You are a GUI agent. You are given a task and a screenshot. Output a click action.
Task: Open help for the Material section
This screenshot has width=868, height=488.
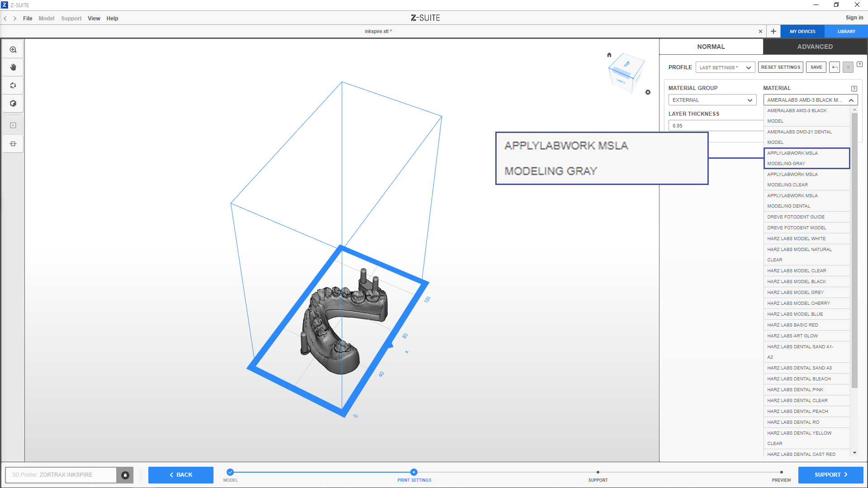pyautogui.click(x=854, y=89)
